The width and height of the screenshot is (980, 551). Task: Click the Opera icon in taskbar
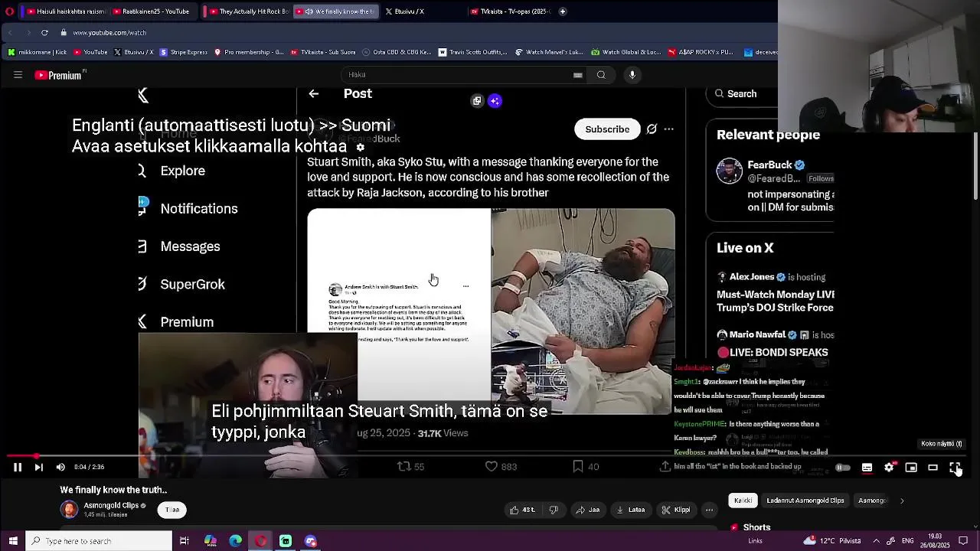coord(260,541)
